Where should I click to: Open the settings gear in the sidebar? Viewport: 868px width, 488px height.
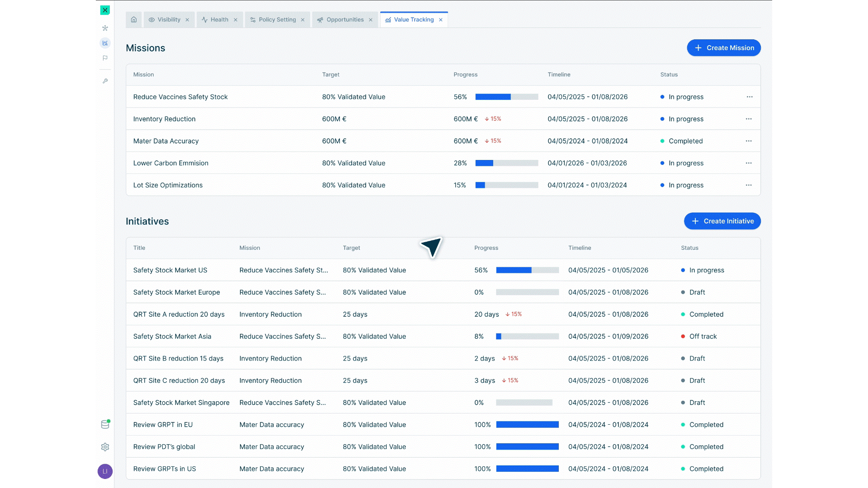[105, 447]
